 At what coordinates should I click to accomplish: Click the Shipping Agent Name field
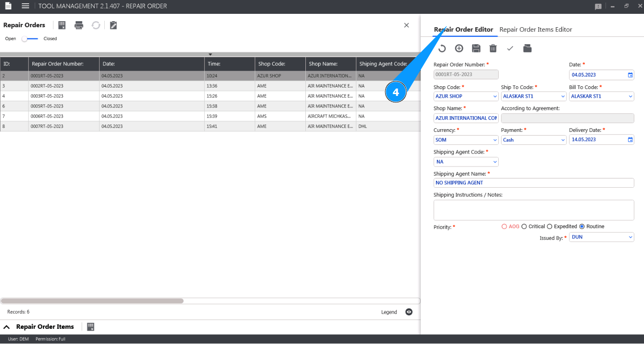coord(534,183)
